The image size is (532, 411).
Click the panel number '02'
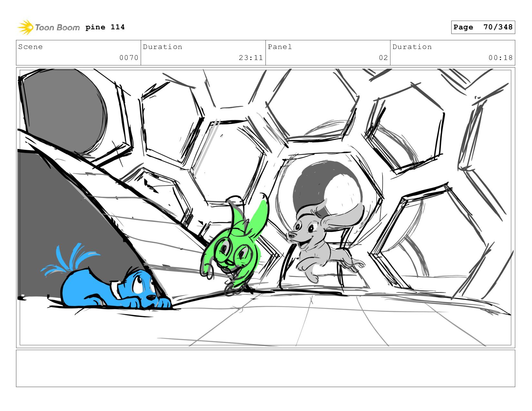coord(383,58)
